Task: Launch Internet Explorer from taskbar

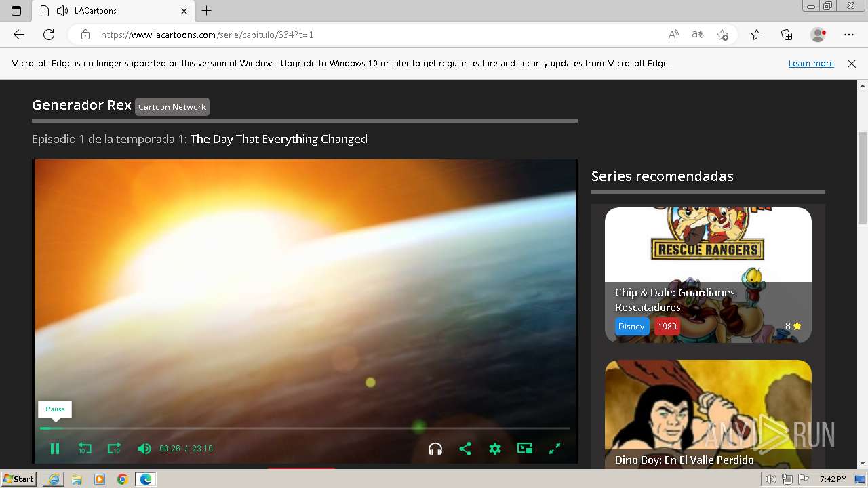Action: point(54,479)
